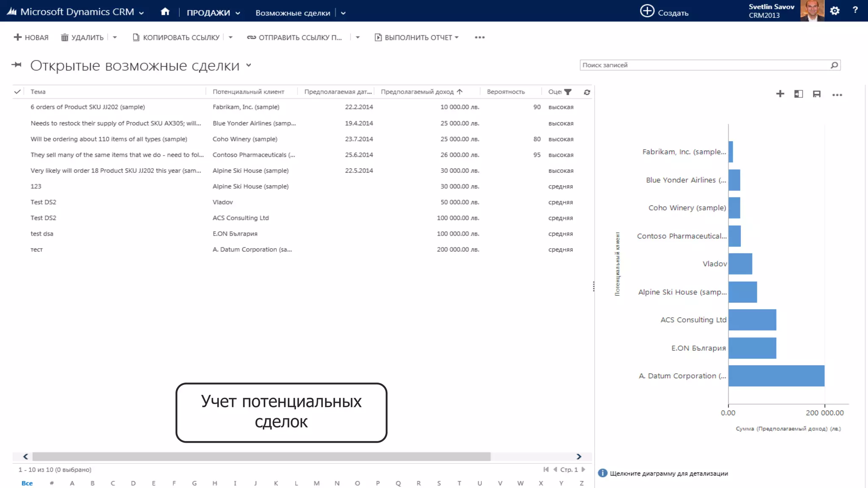Click the Vladov chart bar
The image size is (868, 488).
[x=740, y=264]
